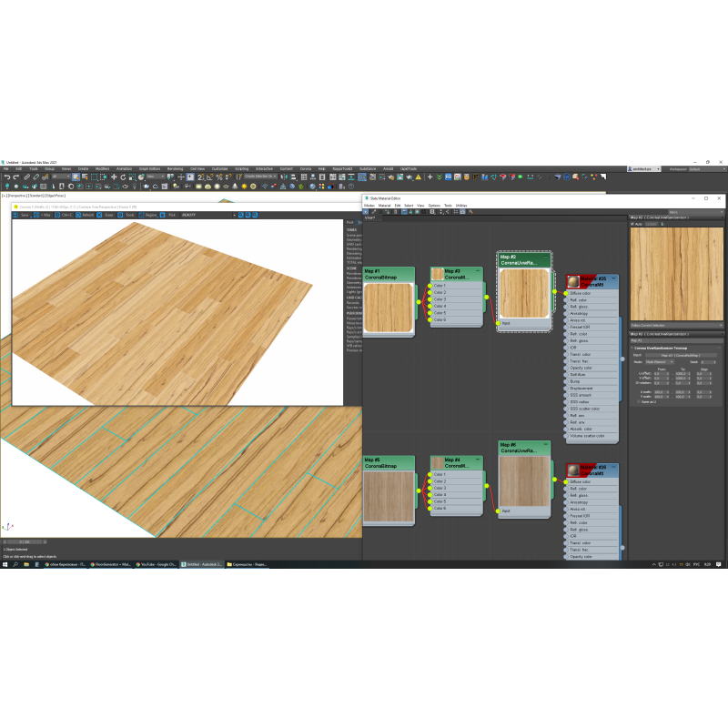This screenshot has height=728, width=728.
Task: Activate the Select and Move tool
Action: (113, 177)
